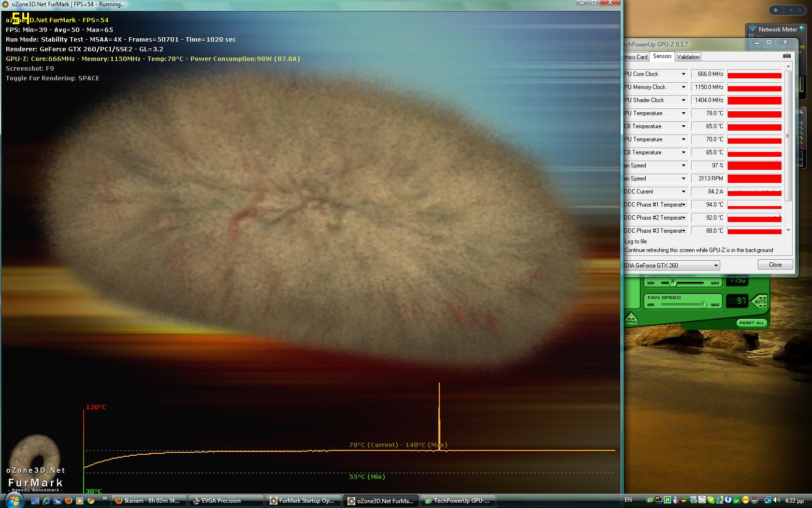Switch to the Ikariam Firefox taskbar window
Viewport: 812px width, 508px height.
coord(149,501)
